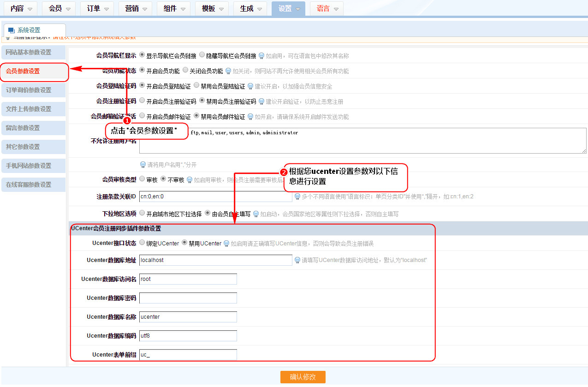Viewport: 588px width, 387px height.
Task: Click the hint icon beside 注册条款关联ID field
Action: [297, 197]
